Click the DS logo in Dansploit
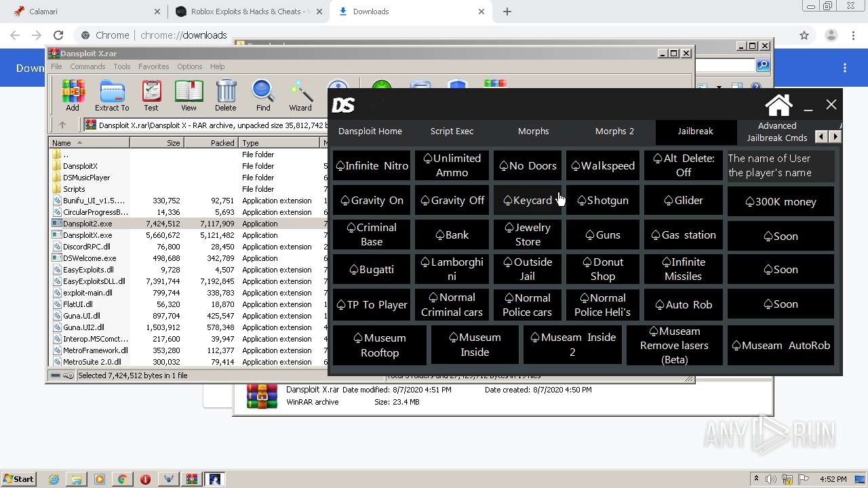The width and height of the screenshot is (868, 488). 344,105
